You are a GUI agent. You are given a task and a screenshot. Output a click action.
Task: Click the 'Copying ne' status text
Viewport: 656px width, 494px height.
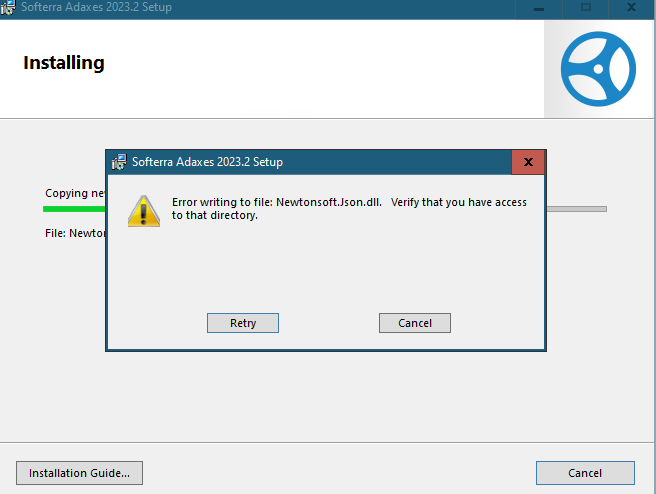click(75, 193)
